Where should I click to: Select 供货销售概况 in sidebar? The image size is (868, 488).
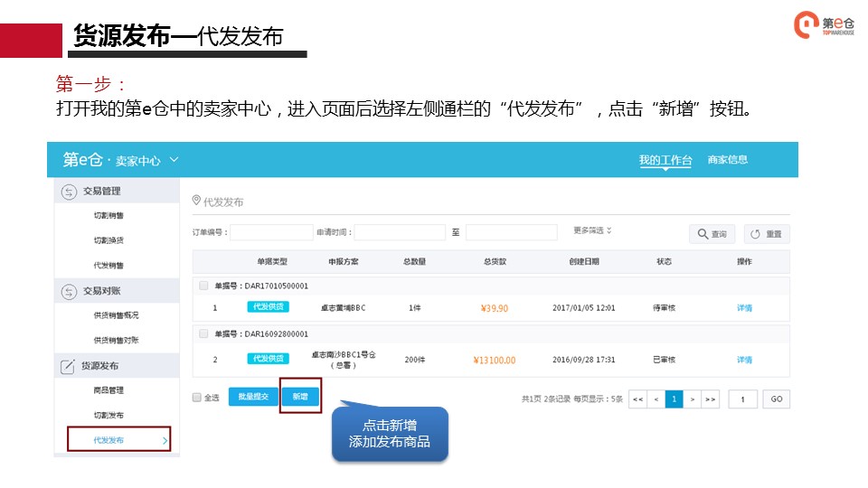coord(117,314)
